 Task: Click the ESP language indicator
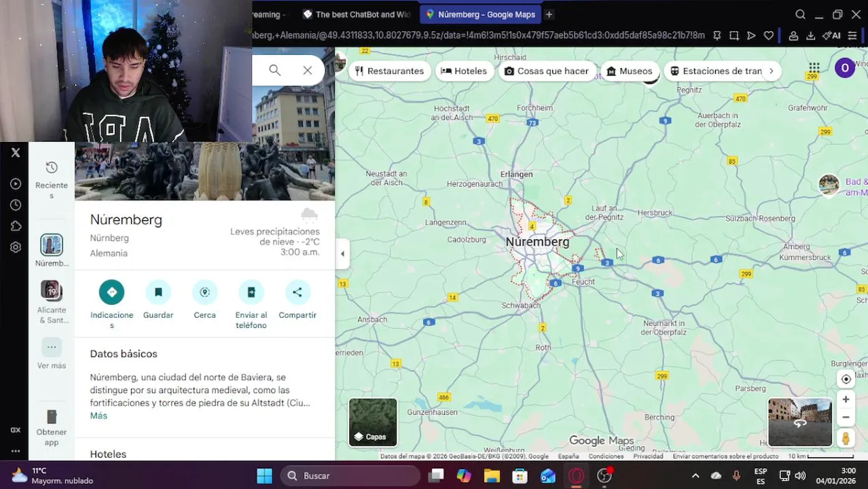click(760, 475)
